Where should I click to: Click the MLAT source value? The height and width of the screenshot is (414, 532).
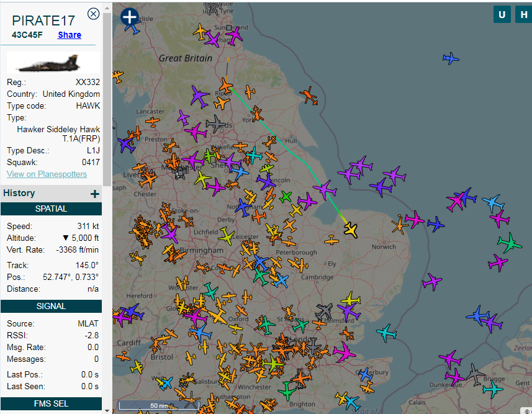[x=88, y=323]
